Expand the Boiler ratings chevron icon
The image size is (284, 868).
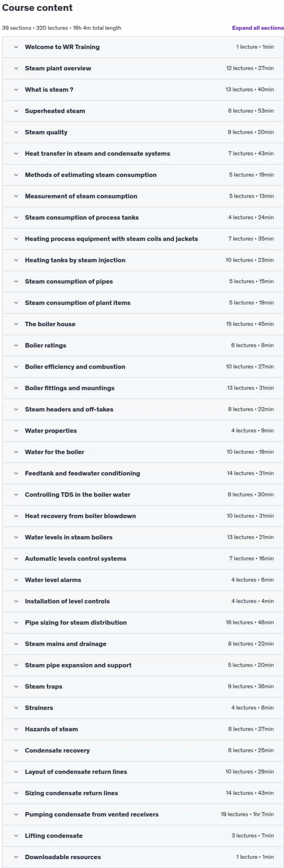[x=16, y=346]
